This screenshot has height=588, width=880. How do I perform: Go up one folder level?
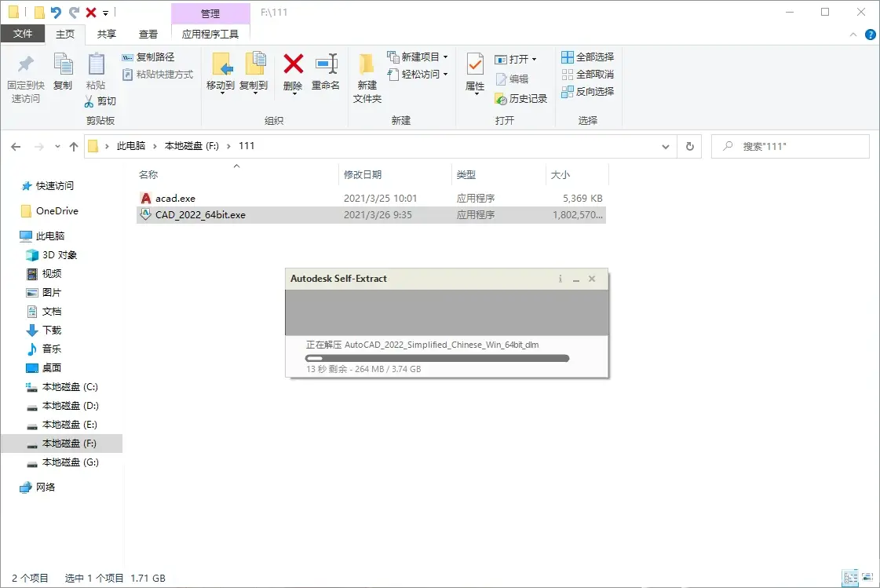[x=74, y=147]
